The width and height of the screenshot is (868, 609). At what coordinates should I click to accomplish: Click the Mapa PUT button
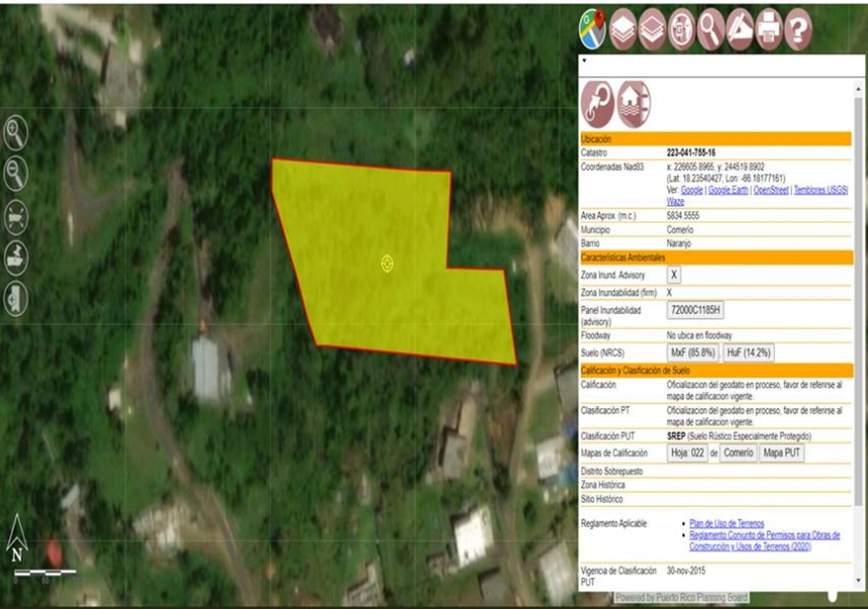[x=781, y=453]
